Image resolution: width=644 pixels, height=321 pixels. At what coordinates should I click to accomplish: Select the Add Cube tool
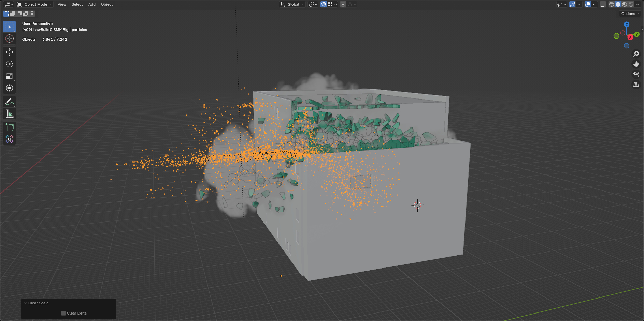coord(10,127)
